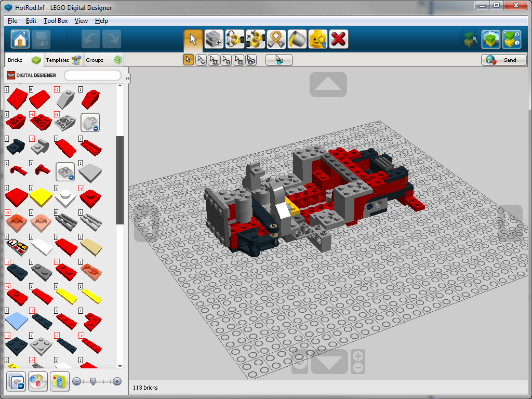Select the white round plate brick

[x=65, y=198]
